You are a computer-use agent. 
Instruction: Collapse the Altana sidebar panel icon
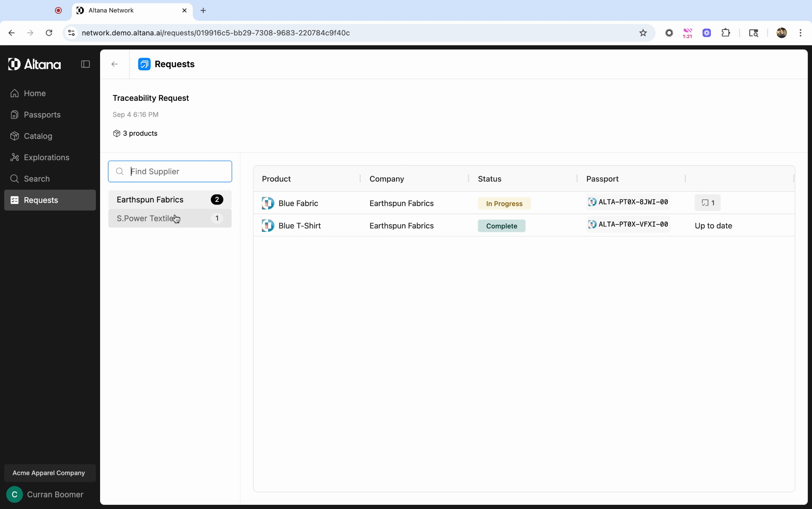coord(85,64)
